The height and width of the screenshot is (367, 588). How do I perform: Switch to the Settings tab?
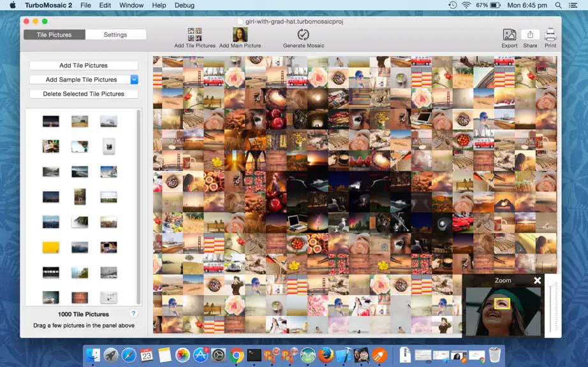click(x=115, y=34)
